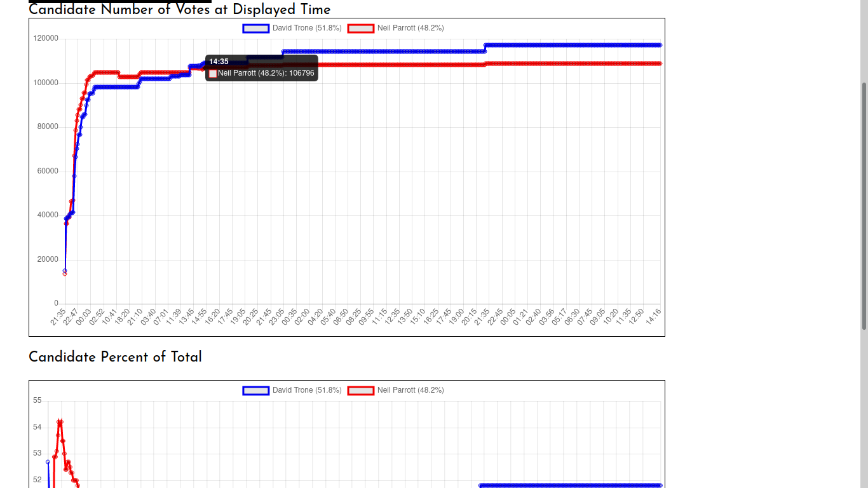The height and width of the screenshot is (488, 868).
Task: Click the red peak data point in percent chart
Action: (x=60, y=421)
